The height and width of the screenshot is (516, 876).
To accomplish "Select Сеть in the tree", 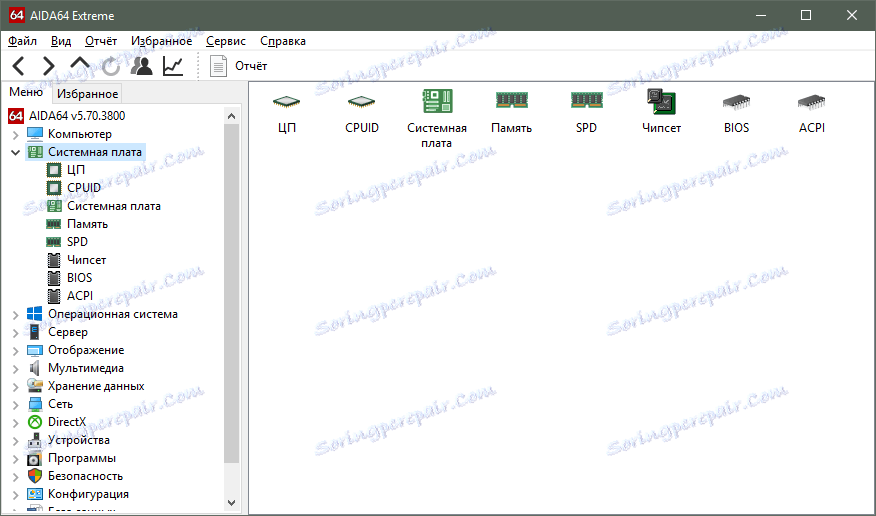I will (60, 403).
